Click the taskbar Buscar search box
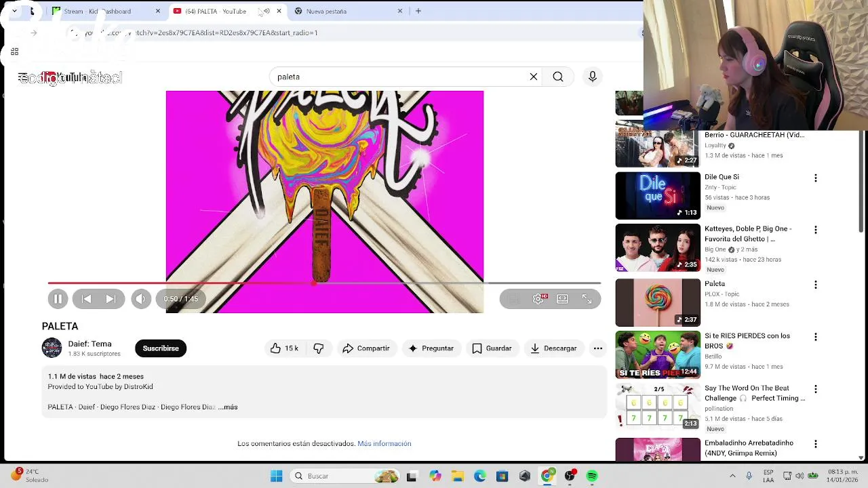Viewport: 868px width, 488px height. tap(346, 476)
